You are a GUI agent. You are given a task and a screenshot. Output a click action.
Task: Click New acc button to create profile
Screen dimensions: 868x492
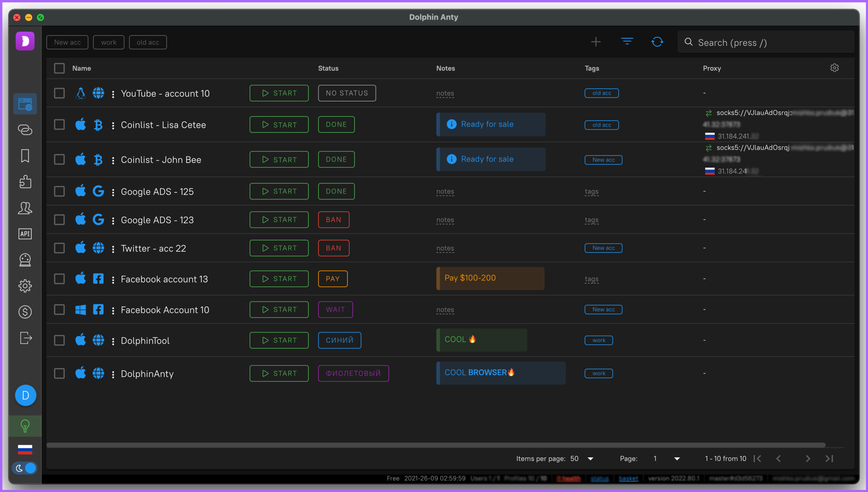point(67,42)
